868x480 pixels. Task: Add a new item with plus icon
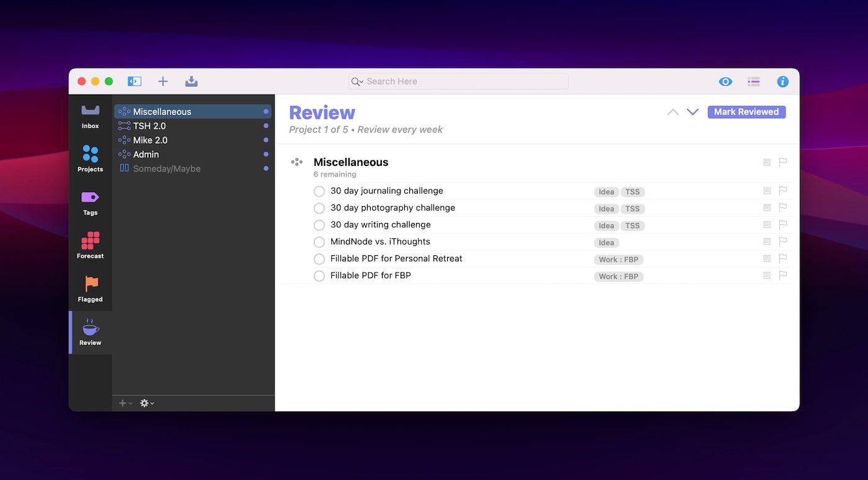pos(163,81)
